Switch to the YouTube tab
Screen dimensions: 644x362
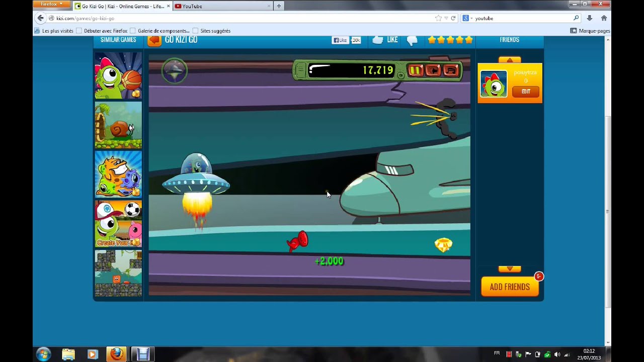tap(223, 6)
